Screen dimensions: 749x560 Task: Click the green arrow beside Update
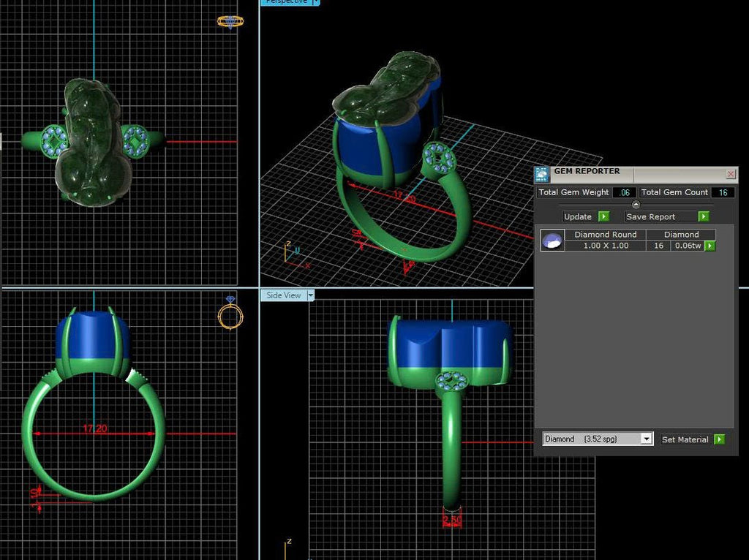click(603, 216)
